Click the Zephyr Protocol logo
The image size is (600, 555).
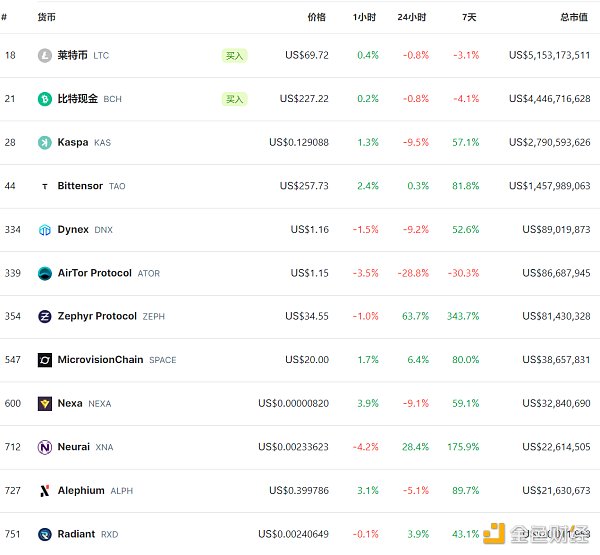click(44, 317)
